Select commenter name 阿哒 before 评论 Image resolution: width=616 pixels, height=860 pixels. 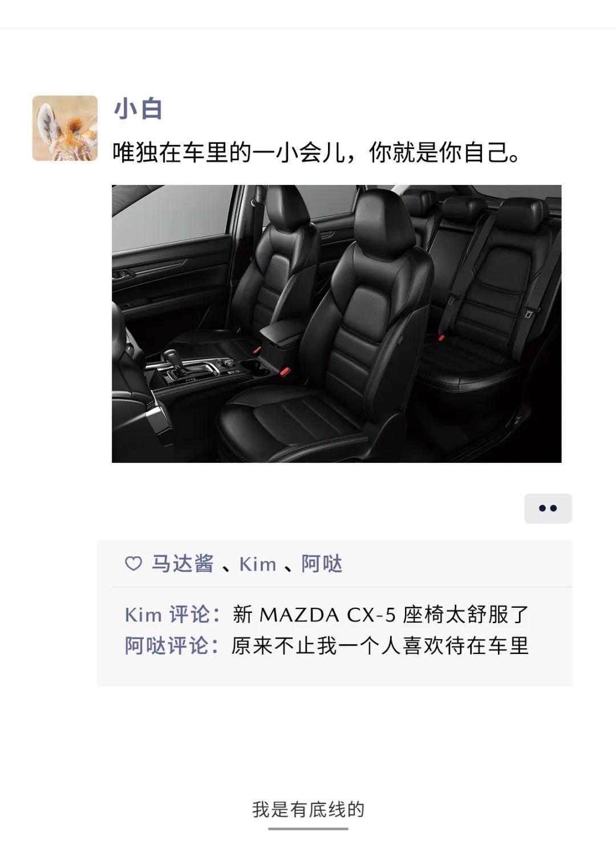(145, 646)
